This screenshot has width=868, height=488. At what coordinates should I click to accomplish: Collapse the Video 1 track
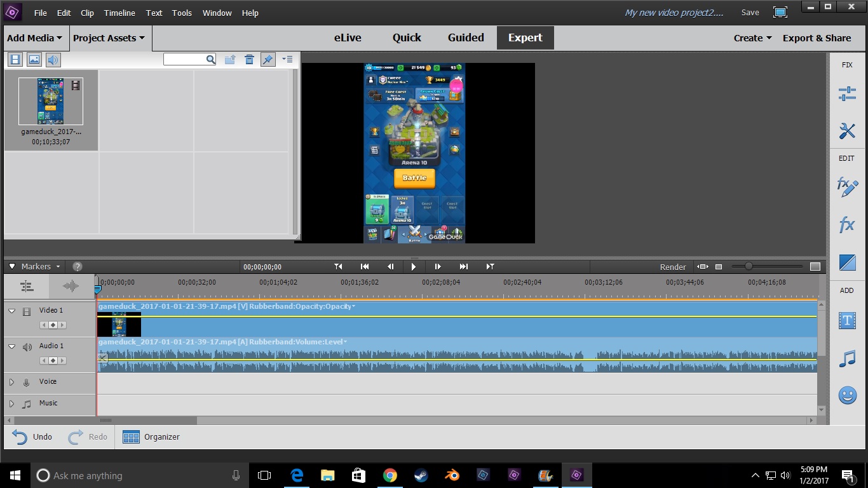pos(12,311)
